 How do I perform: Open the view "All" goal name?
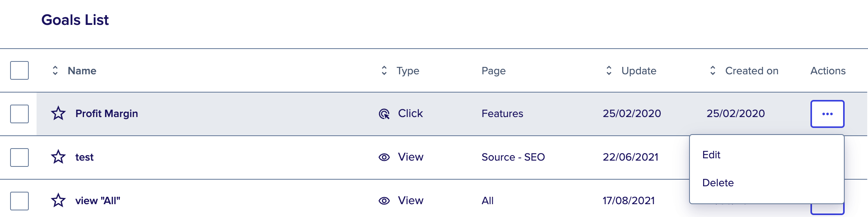(98, 201)
